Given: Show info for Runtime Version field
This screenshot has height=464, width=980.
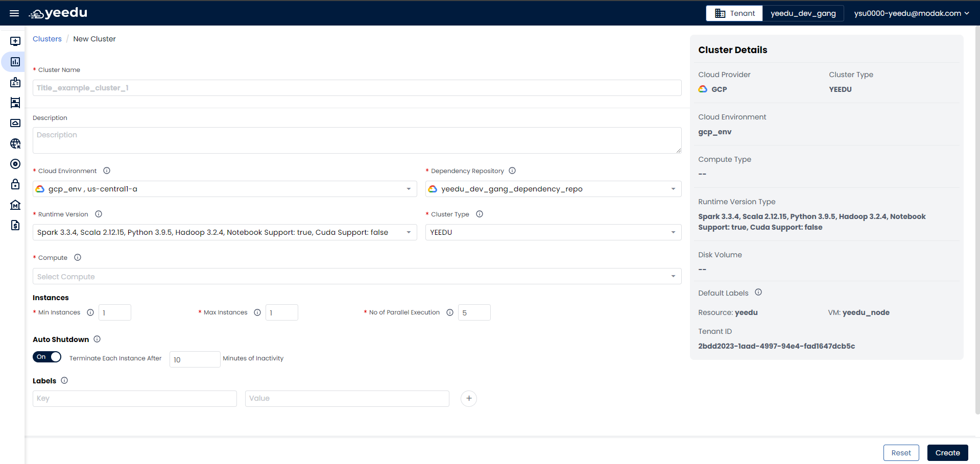Looking at the screenshot, I should pyautogui.click(x=99, y=214).
